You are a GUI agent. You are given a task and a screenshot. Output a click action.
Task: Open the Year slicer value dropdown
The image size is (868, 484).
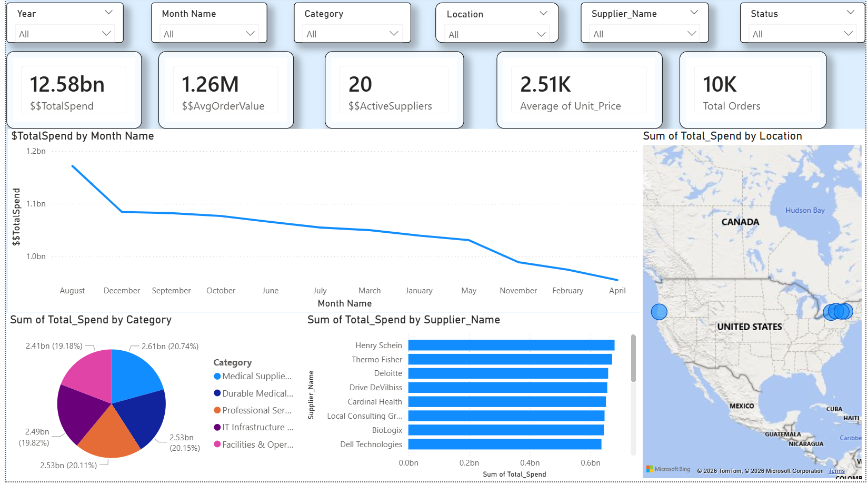coord(65,34)
